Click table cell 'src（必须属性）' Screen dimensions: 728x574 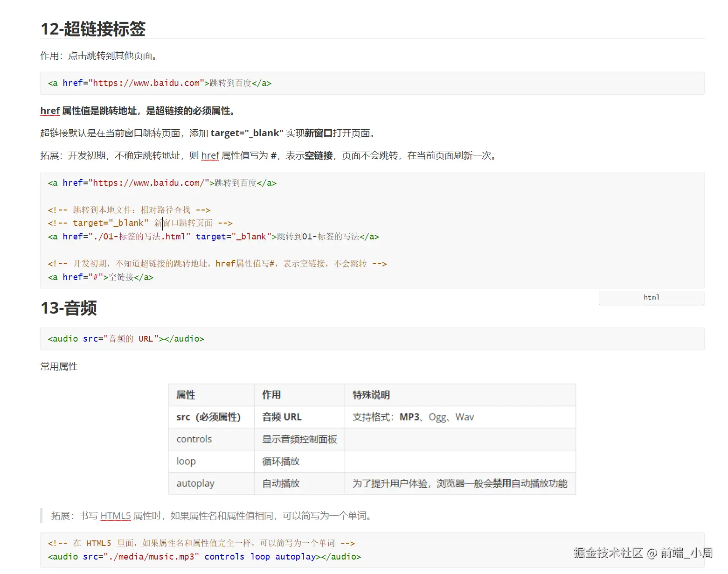click(211, 417)
